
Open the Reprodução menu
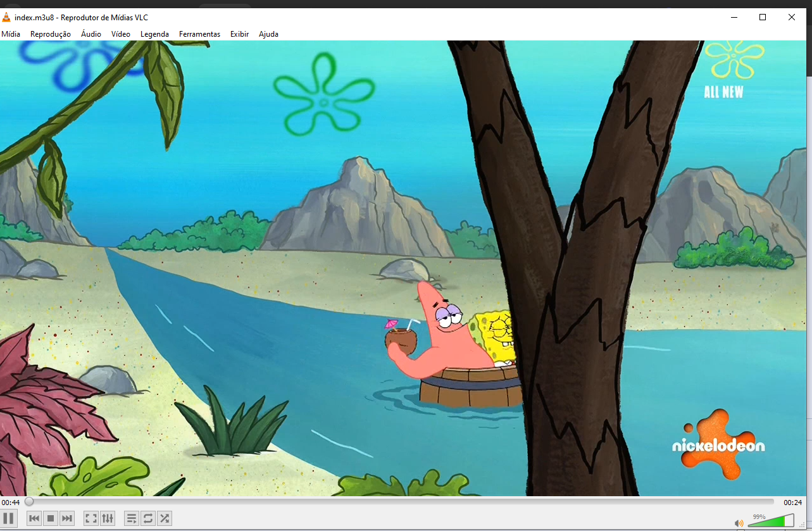pyautogui.click(x=51, y=34)
